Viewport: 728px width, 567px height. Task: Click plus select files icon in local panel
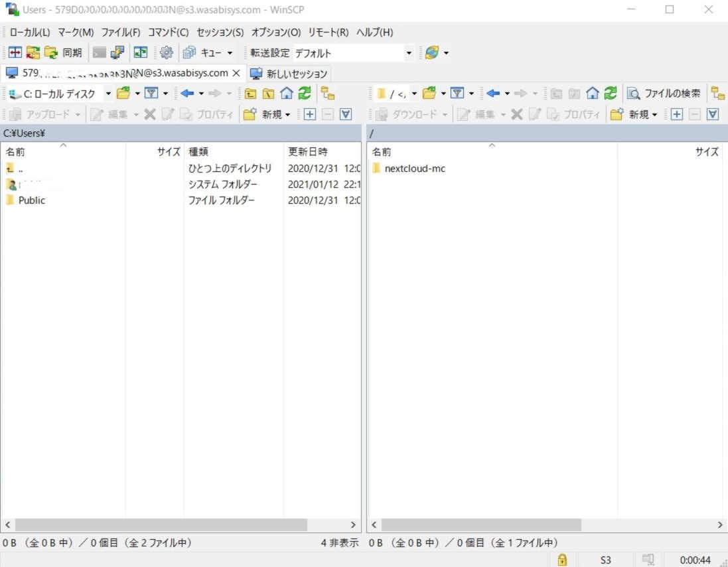[x=310, y=114]
